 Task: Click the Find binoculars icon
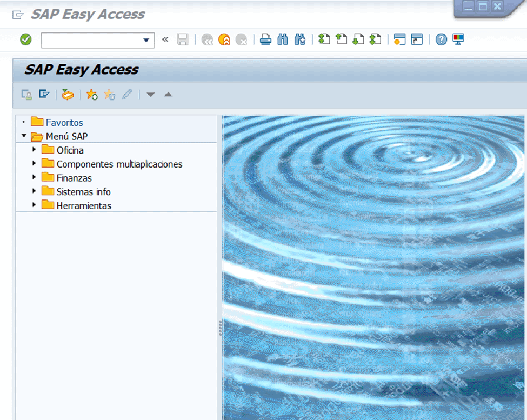[283, 39]
